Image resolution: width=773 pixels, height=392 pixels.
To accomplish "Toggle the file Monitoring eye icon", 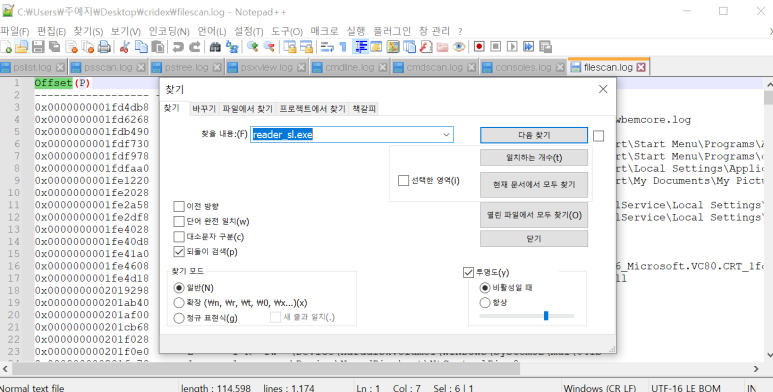I will (x=459, y=47).
